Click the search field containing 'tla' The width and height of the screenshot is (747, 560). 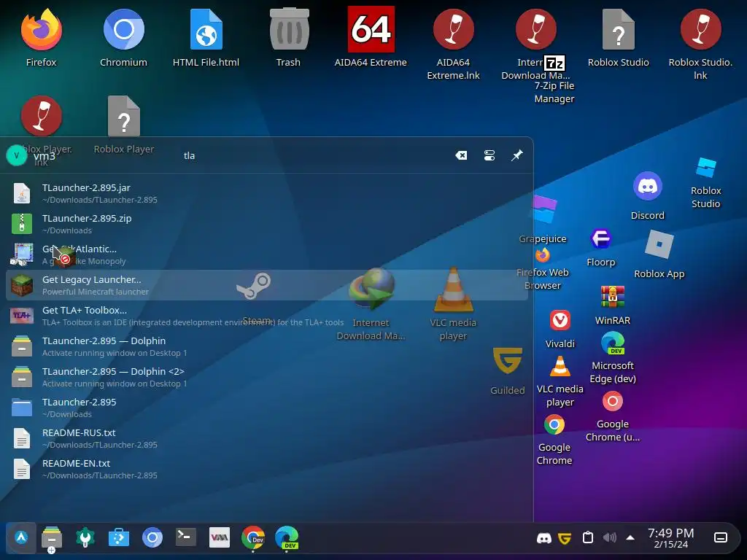(x=314, y=155)
